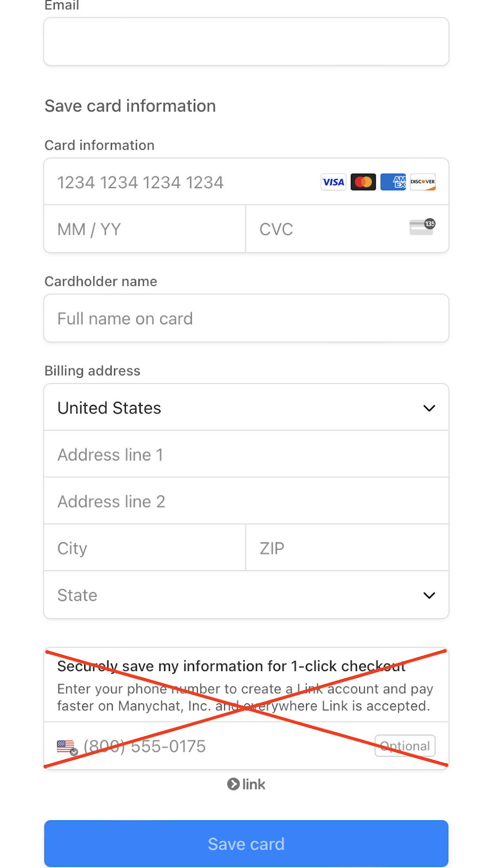Viewport: 499px width, 868px height.
Task: Click the CVC card hint icon
Action: 422,227
